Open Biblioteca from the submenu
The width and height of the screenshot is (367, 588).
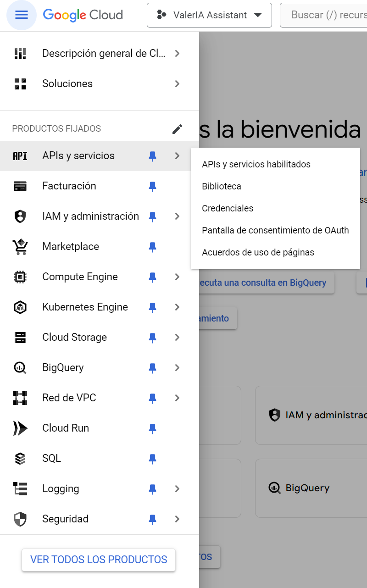(275, 186)
